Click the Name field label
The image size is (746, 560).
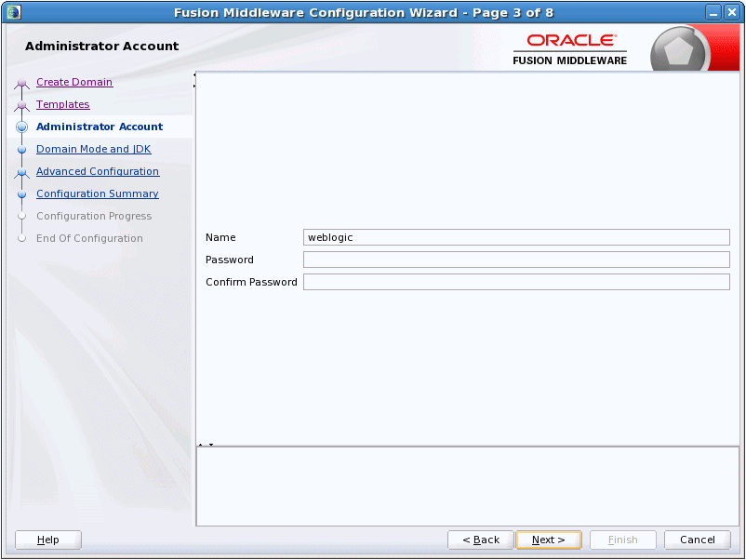pyautogui.click(x=220, y=237)
